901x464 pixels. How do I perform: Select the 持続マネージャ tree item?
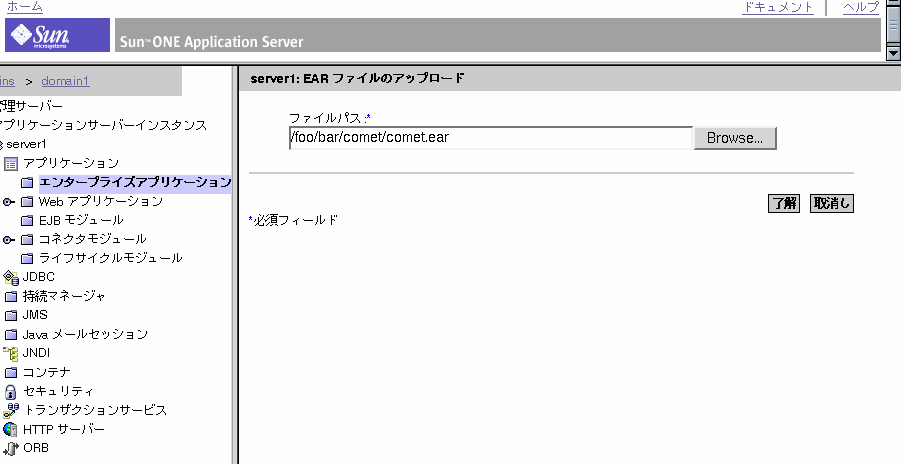click(64, 297)
